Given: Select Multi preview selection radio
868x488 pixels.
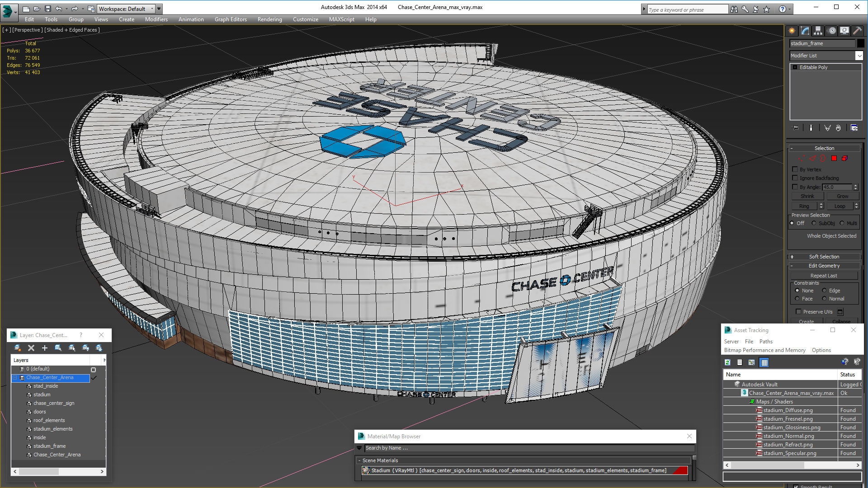Looking at the screenshot, I should [842, 223].
